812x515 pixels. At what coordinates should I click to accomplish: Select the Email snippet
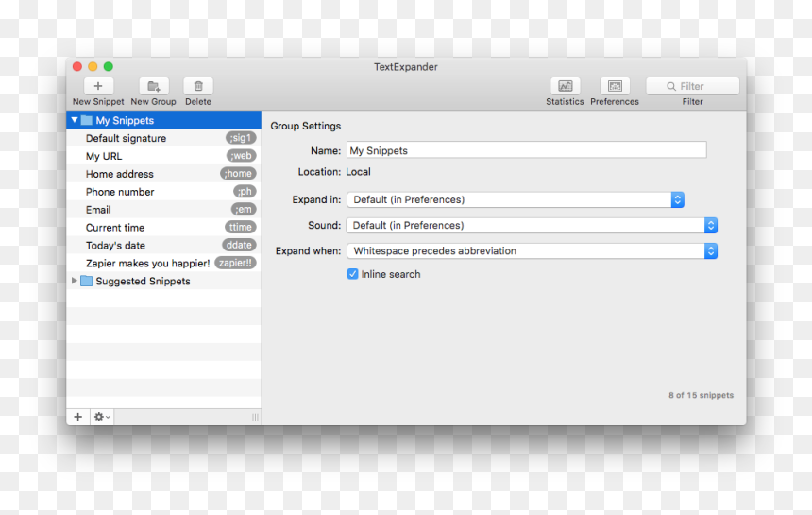(163, 210)
